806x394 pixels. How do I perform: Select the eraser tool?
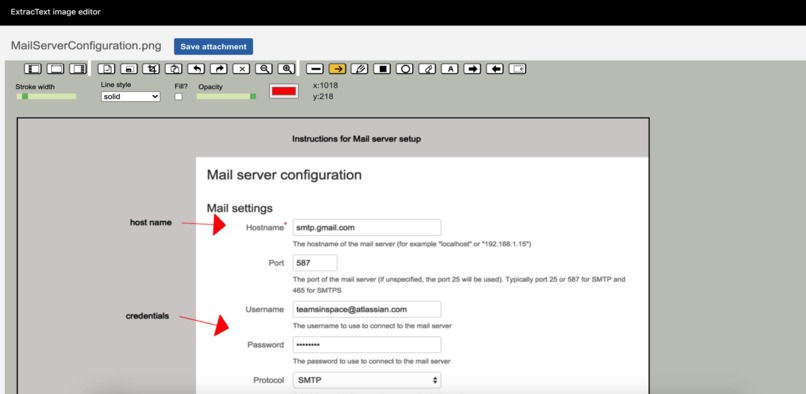(427, 69)
